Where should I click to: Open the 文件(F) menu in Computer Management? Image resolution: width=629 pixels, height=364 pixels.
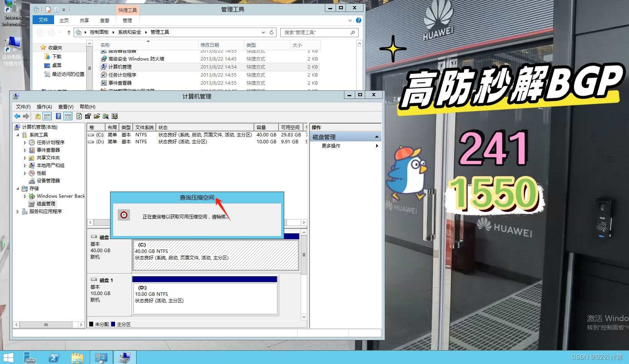pyautogui.click(x=23, y=107)
